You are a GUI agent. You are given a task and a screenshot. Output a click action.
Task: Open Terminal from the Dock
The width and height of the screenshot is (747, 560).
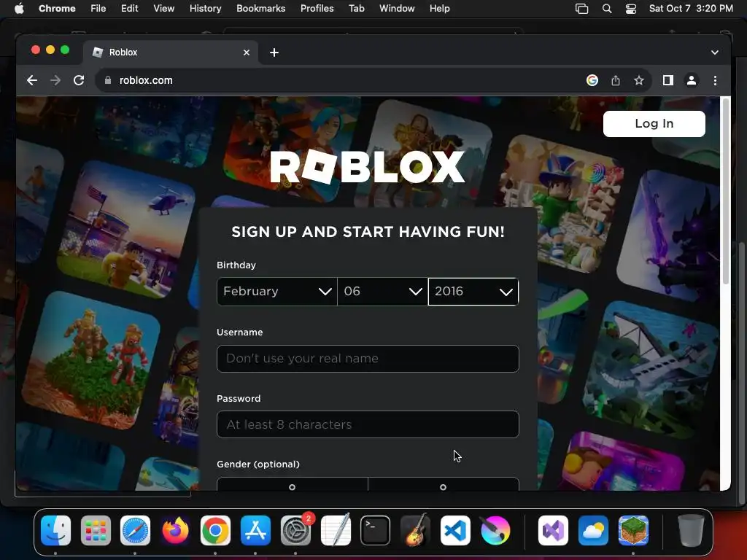pos(376,530)
